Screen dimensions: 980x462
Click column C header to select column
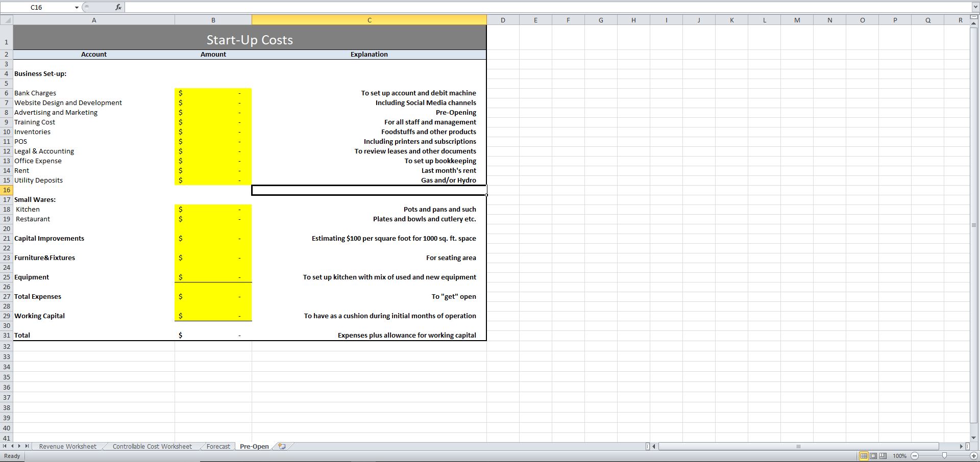pos(369,20)
